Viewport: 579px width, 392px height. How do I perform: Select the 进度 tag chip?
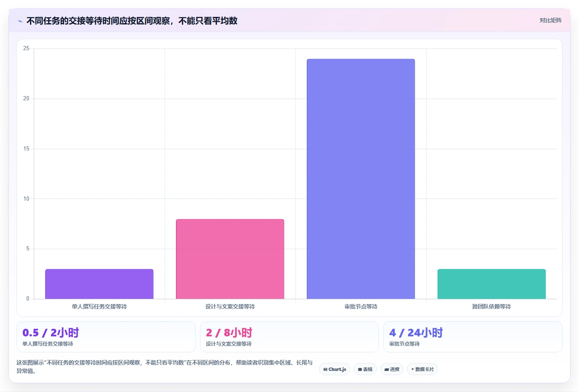tap(392, 369)
